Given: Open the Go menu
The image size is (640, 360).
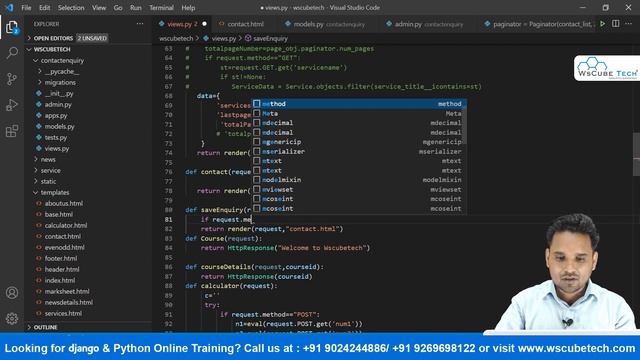Looking at the screenshot, I should coord(118,8).
